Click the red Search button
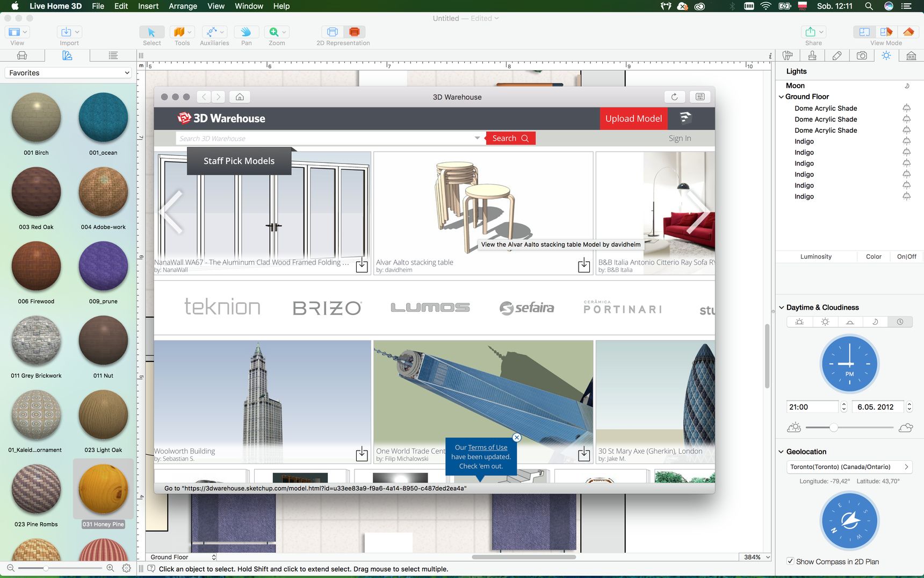 [x=510, y=138]
